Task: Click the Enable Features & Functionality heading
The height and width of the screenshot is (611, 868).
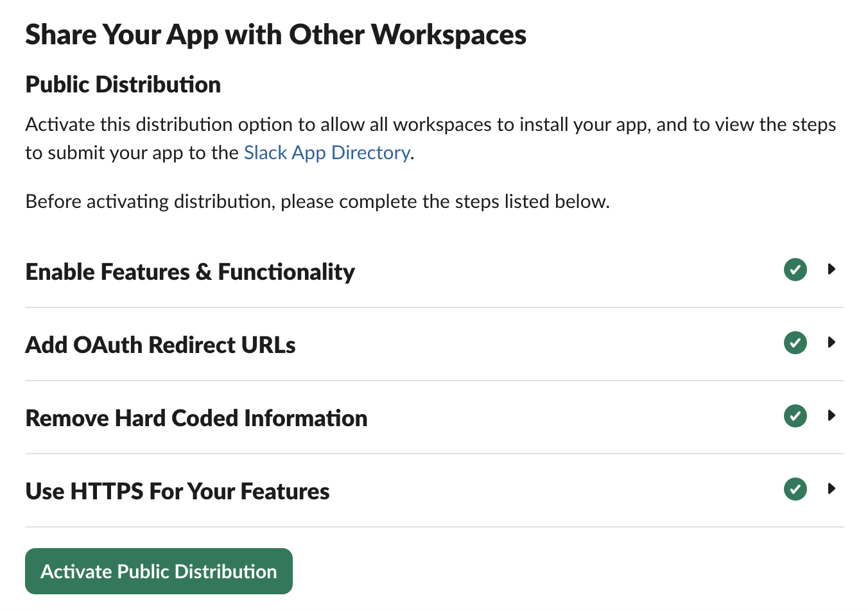Action: pyautogui.click(x=190, y=271)
